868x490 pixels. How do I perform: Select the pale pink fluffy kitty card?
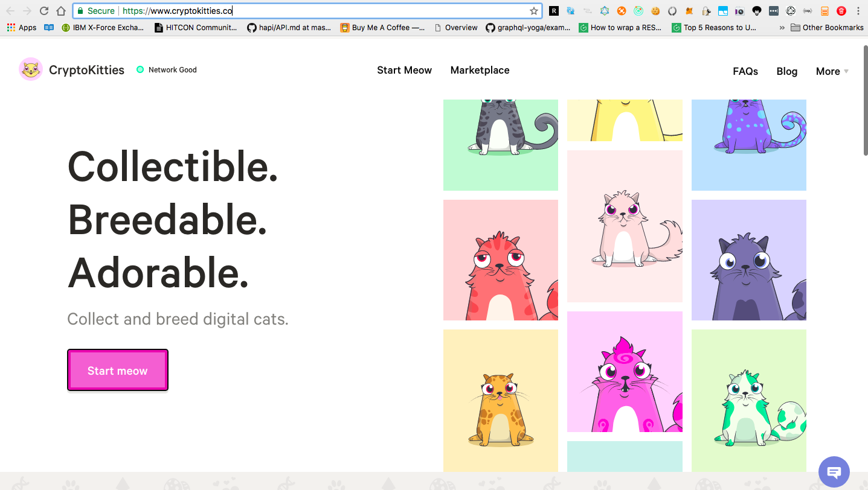[x=625, y=226]
